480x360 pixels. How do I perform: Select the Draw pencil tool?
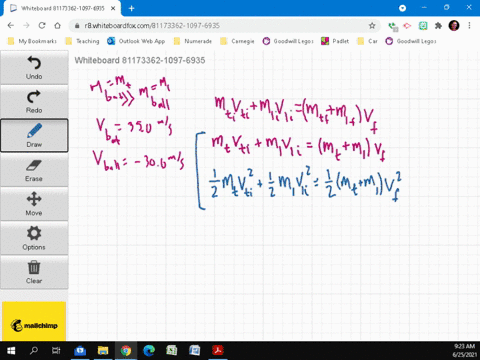(34, 135)
